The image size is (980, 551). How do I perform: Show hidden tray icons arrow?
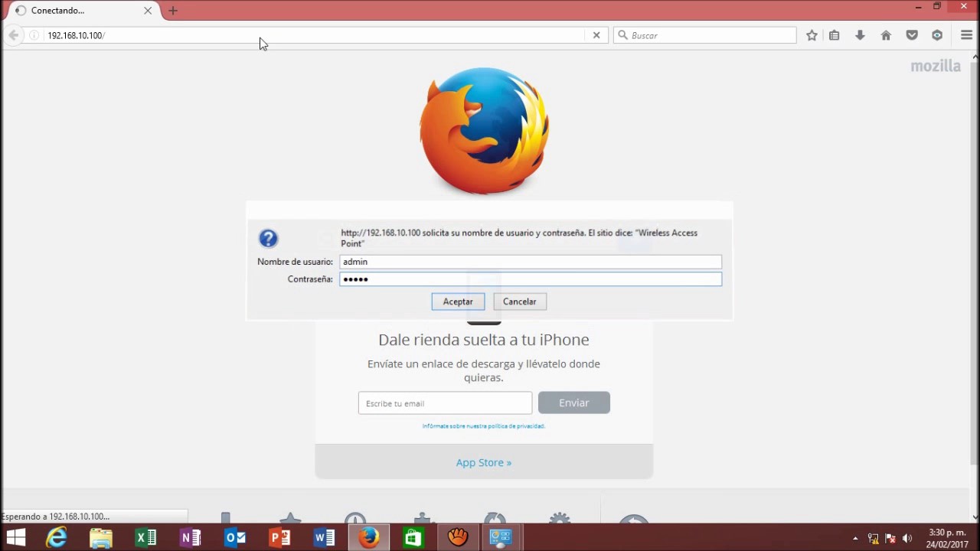[x=855, y=539]
